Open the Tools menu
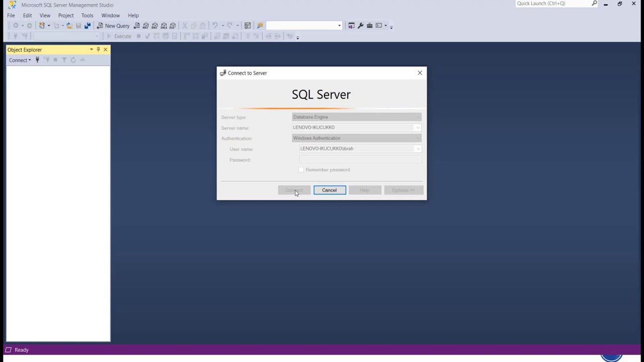The image size is (644, 362). point(88,16)
